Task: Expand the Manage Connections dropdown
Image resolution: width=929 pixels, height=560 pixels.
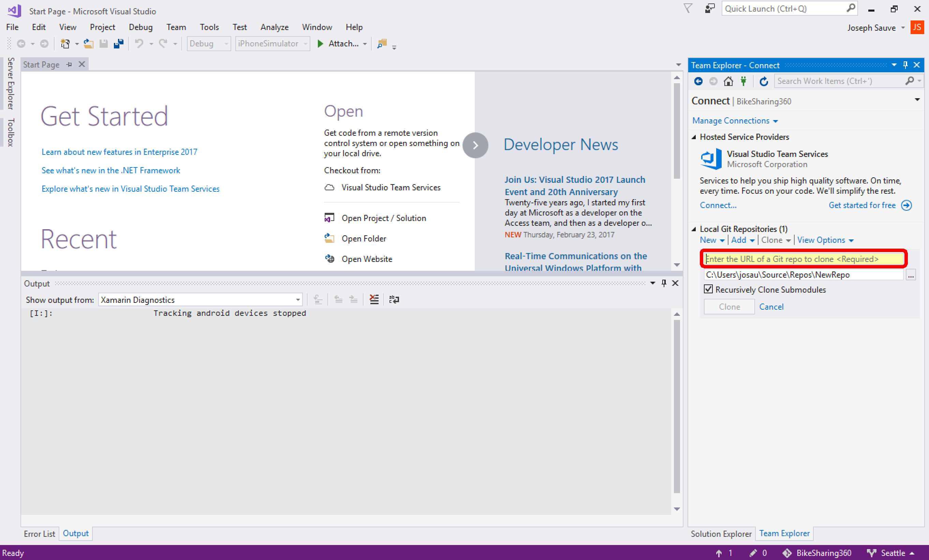Action: pyautogui.click(x=735, y=121)
